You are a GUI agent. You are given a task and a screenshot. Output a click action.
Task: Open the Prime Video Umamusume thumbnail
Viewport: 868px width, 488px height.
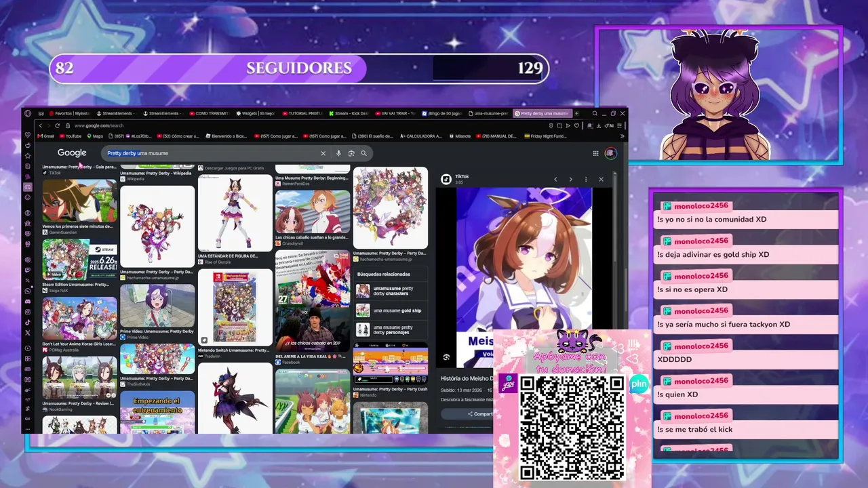click(x=157, y=306)
